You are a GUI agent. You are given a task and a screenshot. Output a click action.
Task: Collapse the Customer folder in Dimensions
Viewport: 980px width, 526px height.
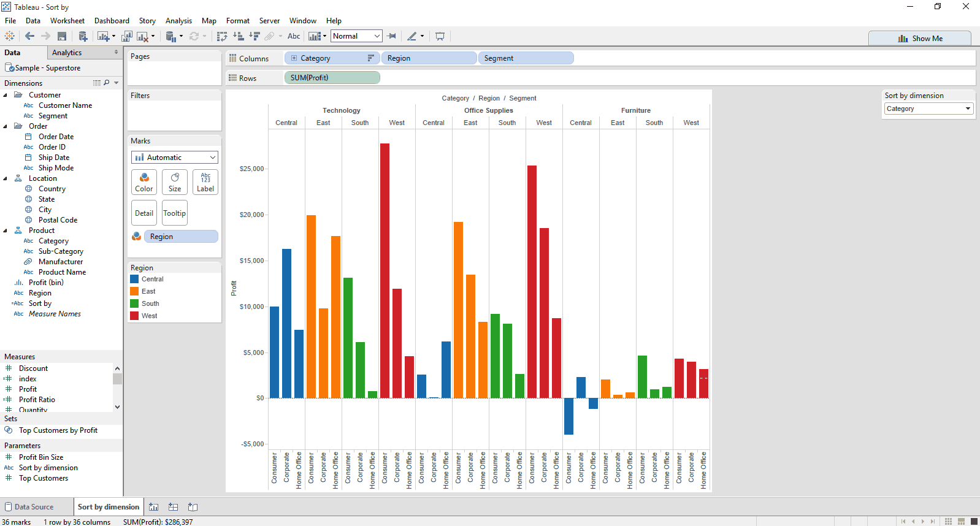(6, 95)
